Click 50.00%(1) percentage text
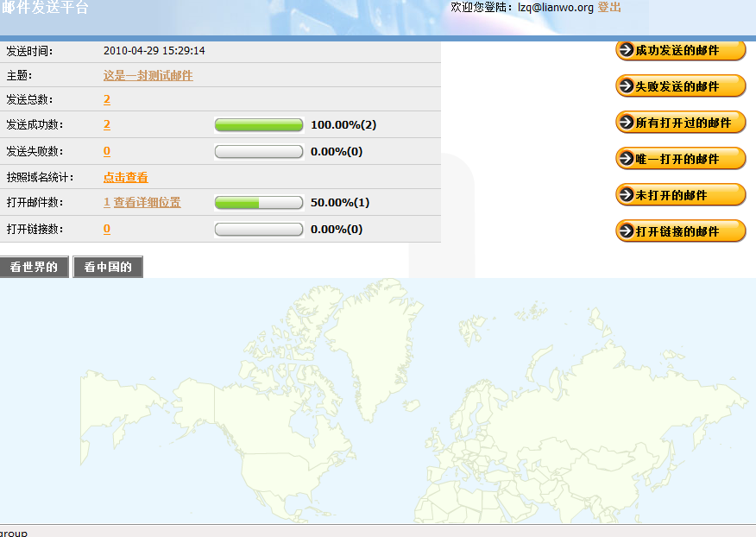This screenshot has width=756, height=537. [x=340, y=202]
